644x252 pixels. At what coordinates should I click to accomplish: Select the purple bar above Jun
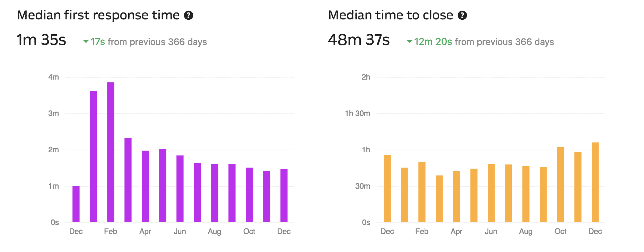tap(180, 189)
